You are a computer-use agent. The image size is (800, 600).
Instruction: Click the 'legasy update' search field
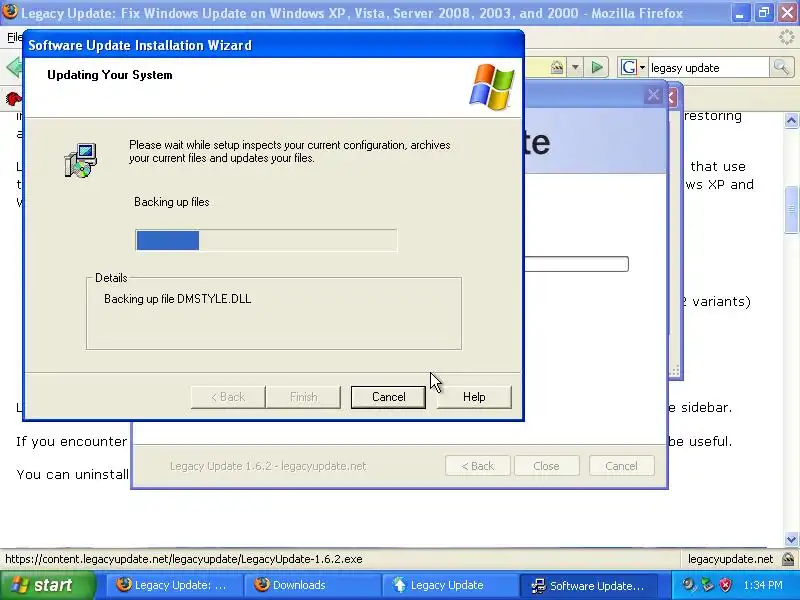pyautogui.click(x=708, y=68)
